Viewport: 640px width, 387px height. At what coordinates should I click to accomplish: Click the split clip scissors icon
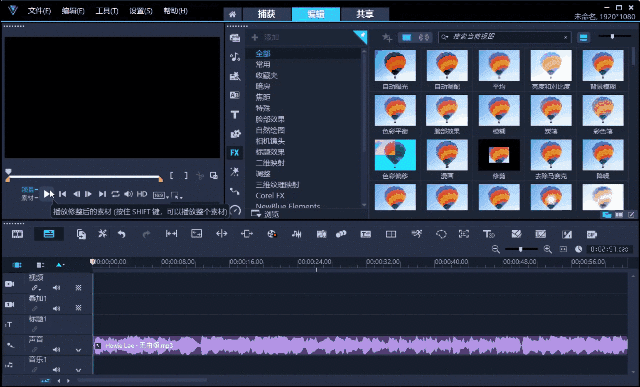(200, 176)
